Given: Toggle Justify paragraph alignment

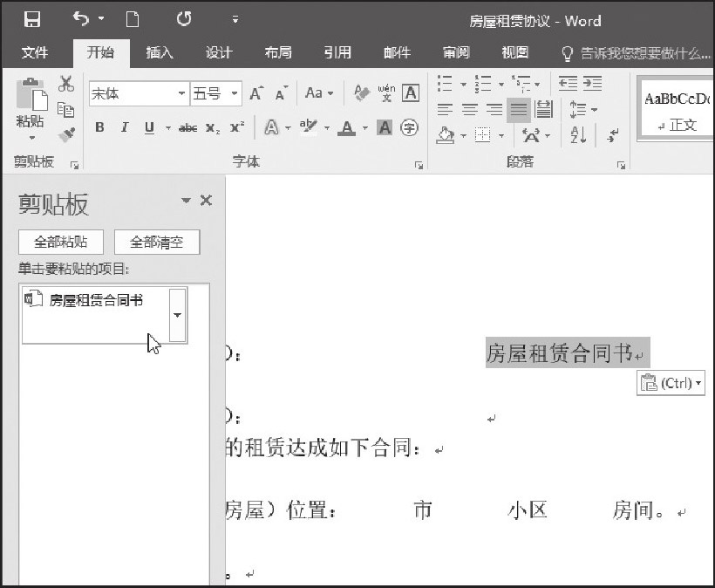Looking at the screenshot, I should coord(519,109).
